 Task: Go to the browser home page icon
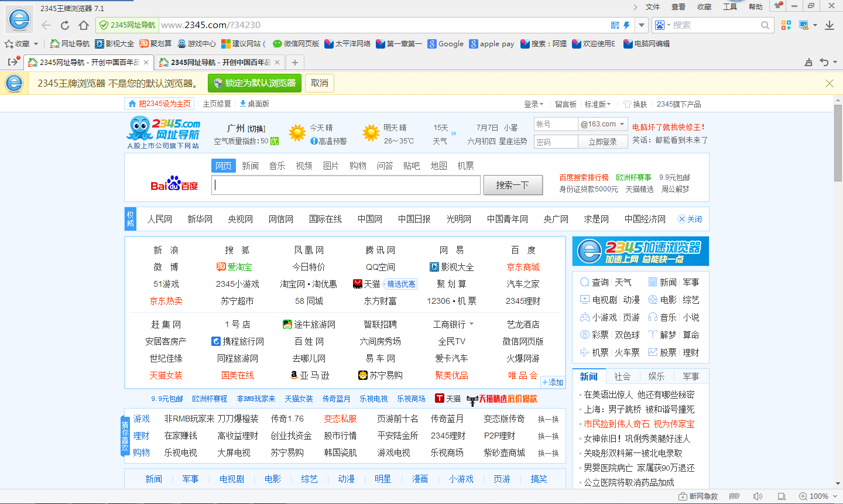(x=84, y=25)
